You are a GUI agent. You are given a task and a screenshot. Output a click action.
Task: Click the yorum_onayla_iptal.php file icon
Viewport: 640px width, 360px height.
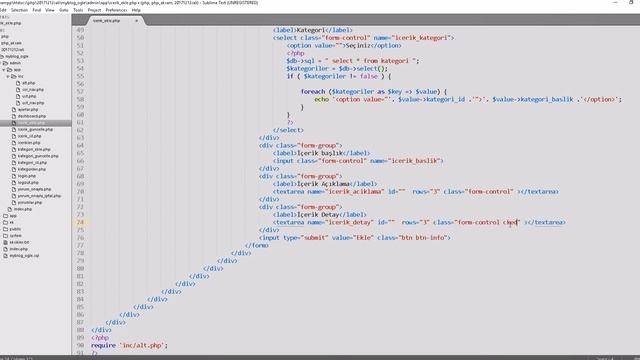coord(14,196)
